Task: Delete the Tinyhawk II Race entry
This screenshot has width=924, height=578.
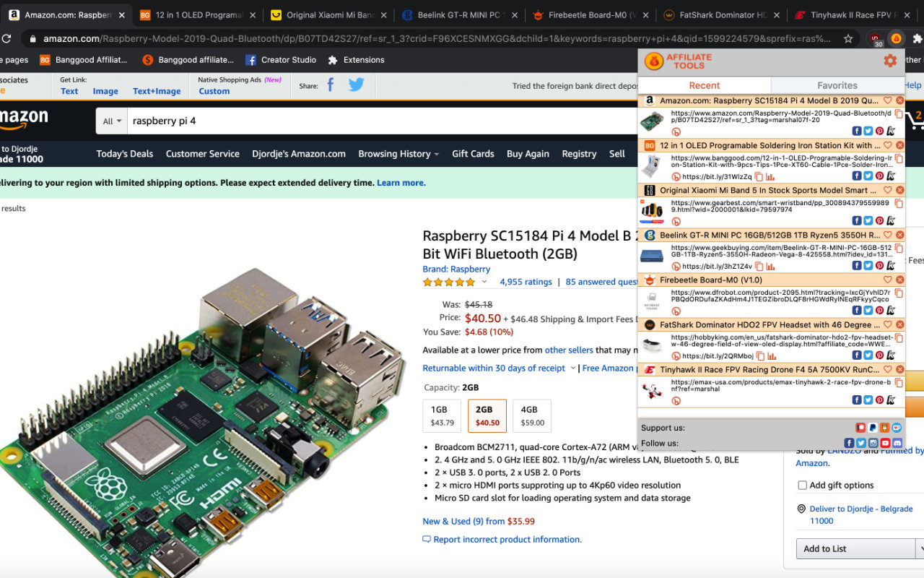Action: click(899, 369)
